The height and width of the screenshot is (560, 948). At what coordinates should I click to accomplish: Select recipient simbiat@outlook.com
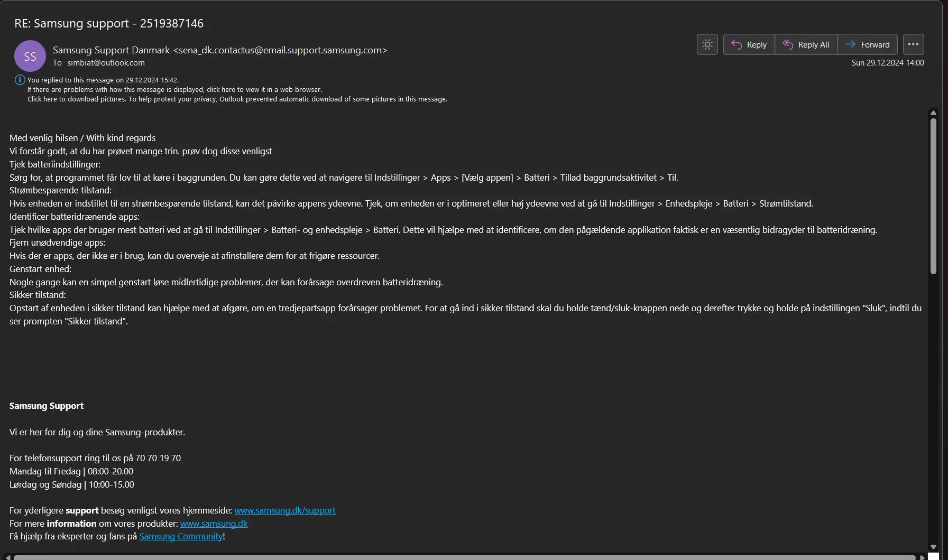coord(106,62)
